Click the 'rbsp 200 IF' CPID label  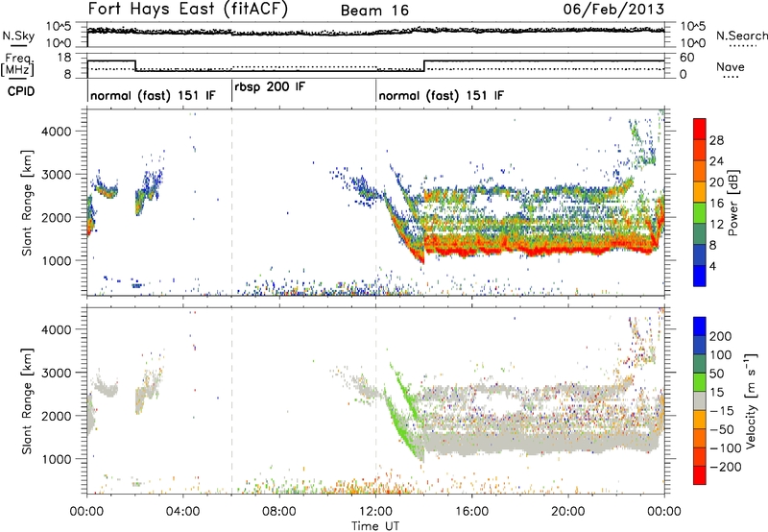click(x=270, y=87)
